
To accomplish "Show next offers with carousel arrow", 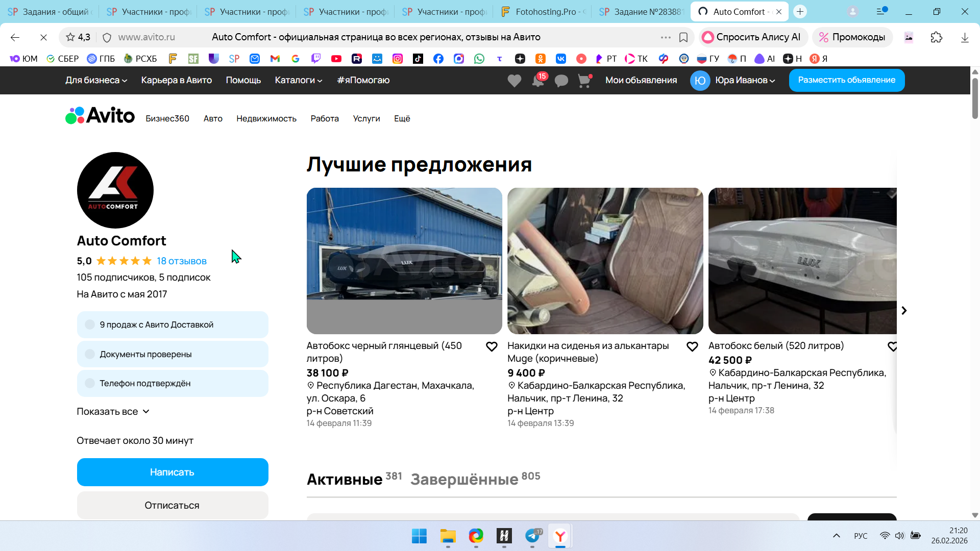I will pyautogui.click(x=904, y=311).
